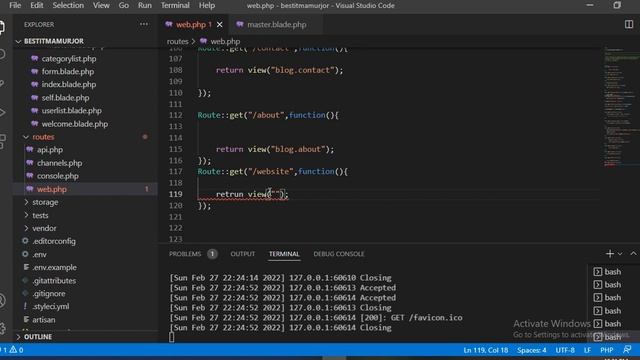The height and width of the screenshot is (360, 640).
Task: Open the Accounts icon in activity bar
Action: click(2, 301)
